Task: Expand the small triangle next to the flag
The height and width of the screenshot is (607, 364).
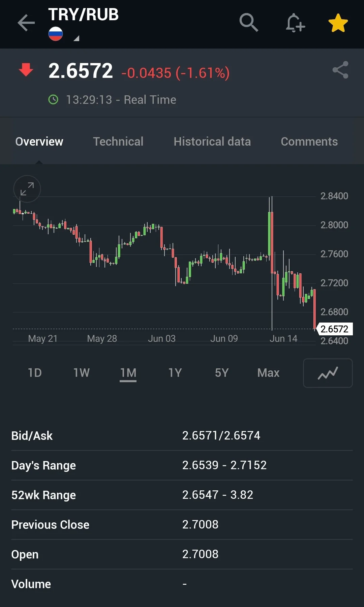Action: pyautogui.click(x=77, y=38)
